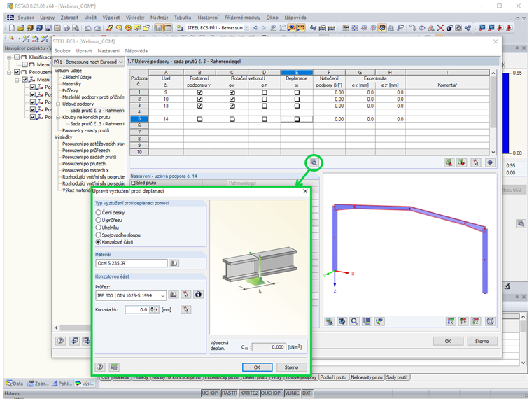Switch to Podloží prutu table tab
Screen dimensions: 532x399
333,377
